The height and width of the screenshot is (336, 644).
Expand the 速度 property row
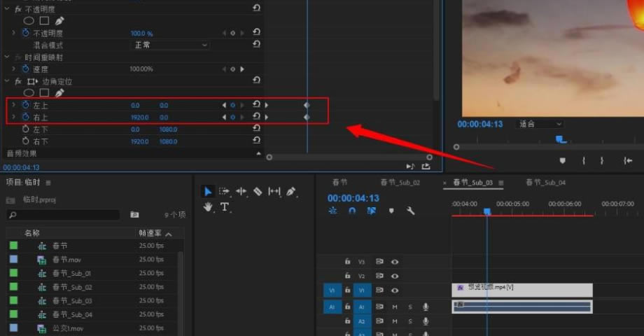[x=14, y=69]
